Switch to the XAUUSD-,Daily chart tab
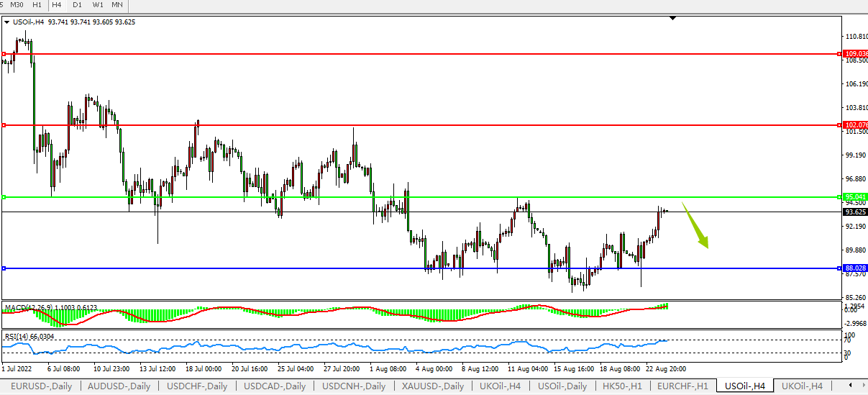 434,386
